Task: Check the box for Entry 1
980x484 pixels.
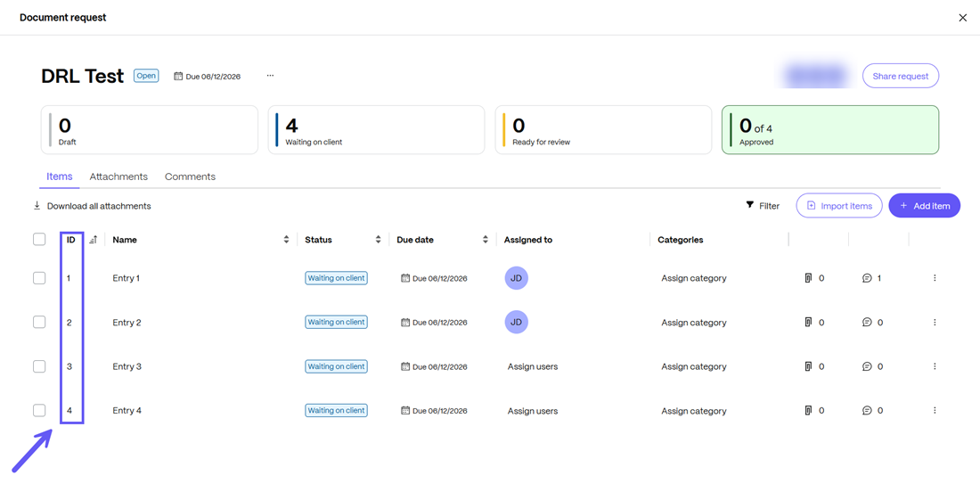Action: coord(39,277)
